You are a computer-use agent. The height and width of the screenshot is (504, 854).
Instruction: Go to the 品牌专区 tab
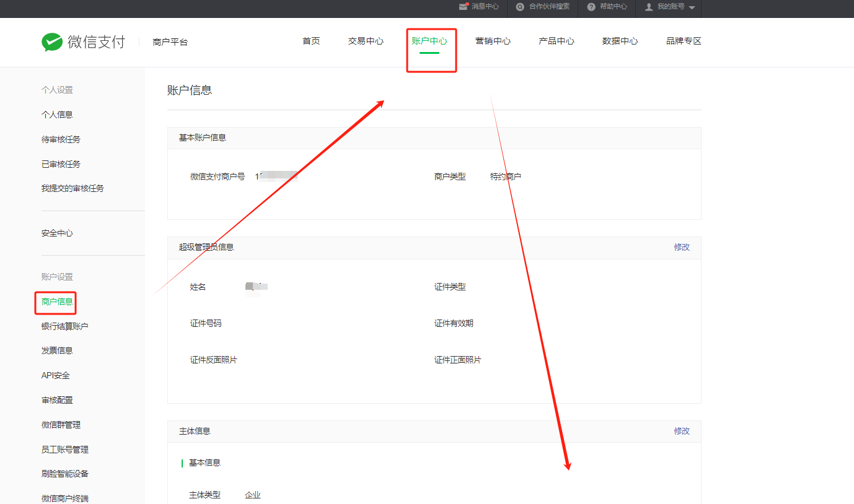[684, 41]
